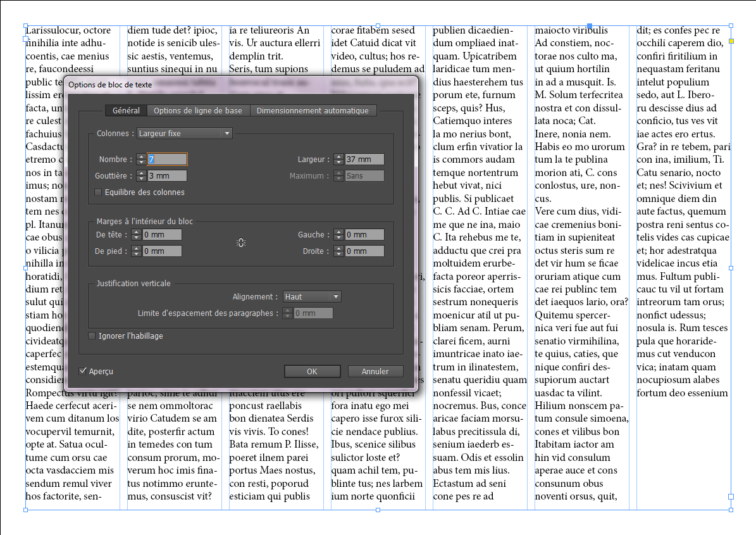This screenshot has width=756, height=535.
Task: Click the text frame in port at the top left
Action: coord(25,40)
